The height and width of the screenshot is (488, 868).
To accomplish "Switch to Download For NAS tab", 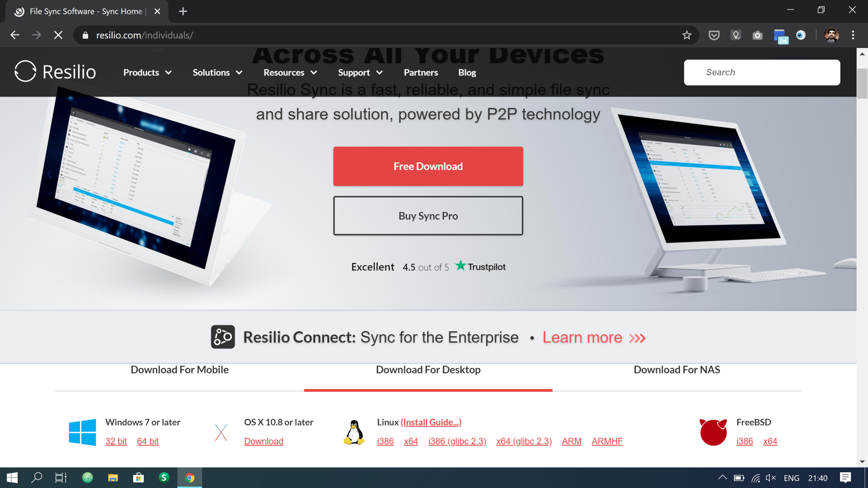I will point(677,370).
